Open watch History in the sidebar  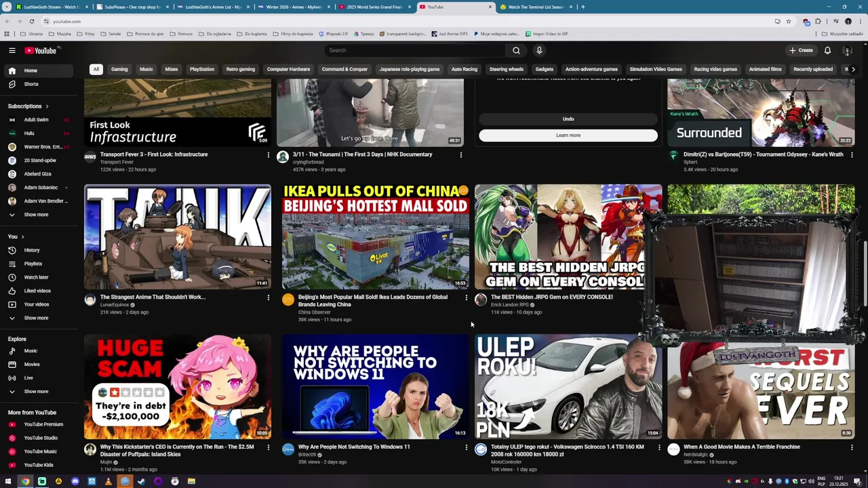(40, 250)
